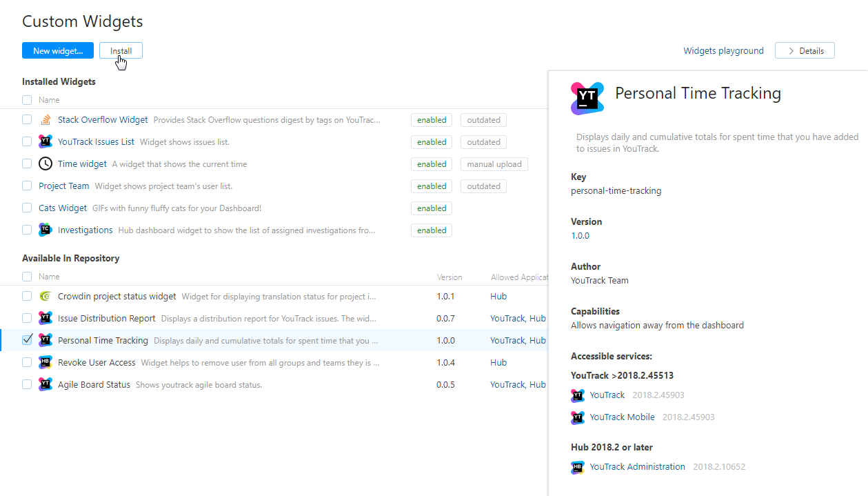The width and height of the screenshot is (868, 496).
Task: Tick the YouTrack Issues List checkbox
Action: pyautogui.click(x=27, y=141)
